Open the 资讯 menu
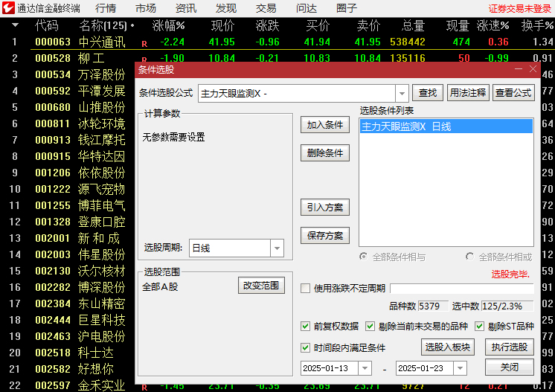Viewport: 555px width, 392px height. point(186,8)
